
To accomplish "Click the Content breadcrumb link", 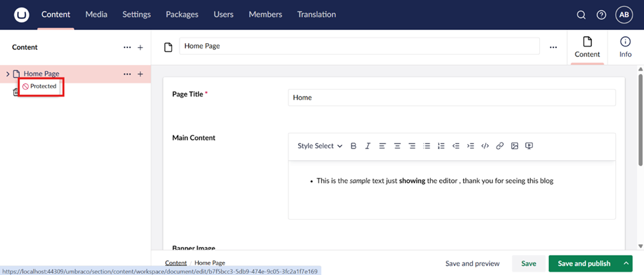I will pyautogui.click(x=175, y=263).
